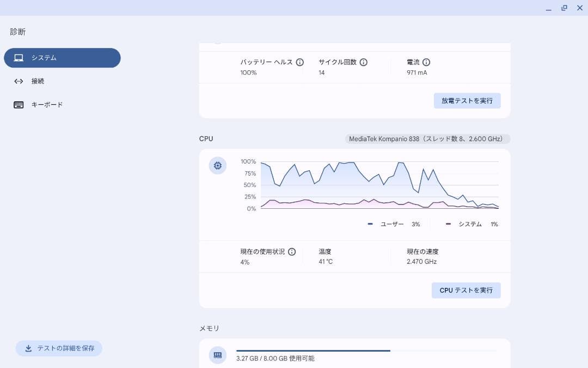The image size is (588, 368).
Task: Click the keyboard icon beside キーボード
Action: [x=19, y=105]
